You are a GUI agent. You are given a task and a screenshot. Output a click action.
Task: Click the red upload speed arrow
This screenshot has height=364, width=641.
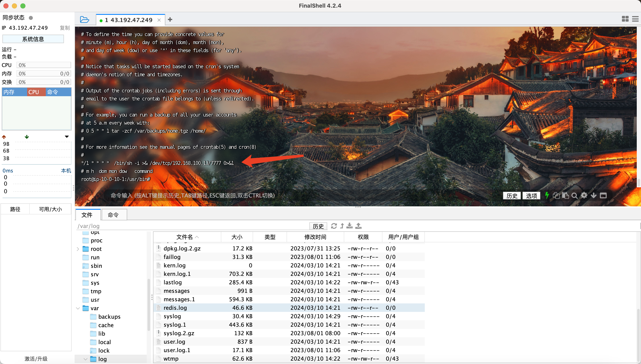coord(4,137)
